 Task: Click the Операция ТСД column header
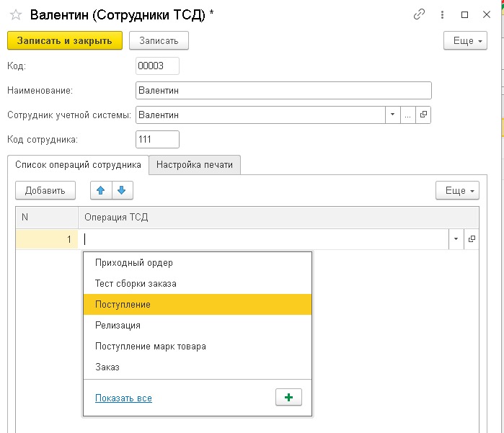coord(278,218)
